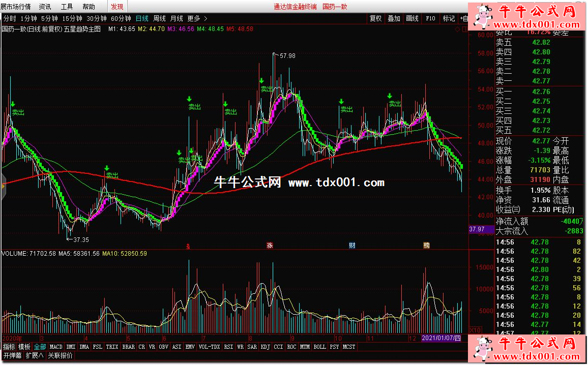The image size is (588, 365).
Task: Click the 关联报价 button
Action: pos(60,356)
